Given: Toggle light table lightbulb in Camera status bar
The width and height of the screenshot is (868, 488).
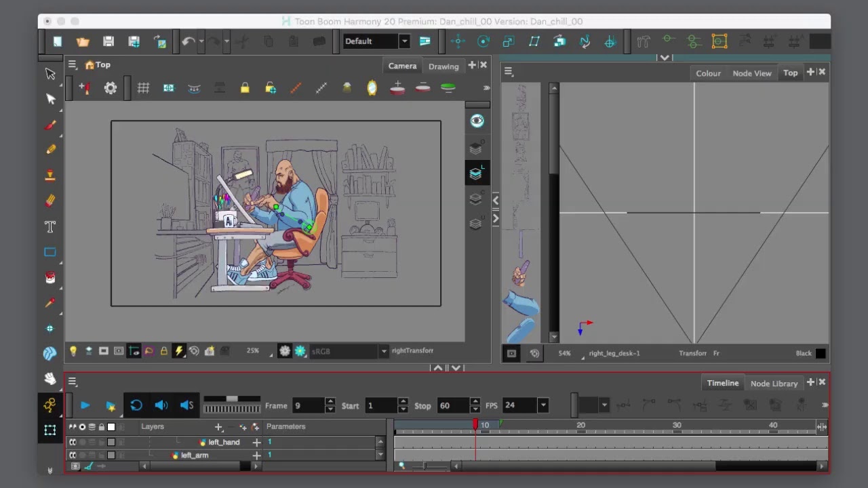Looking at the screenshot, I should pyautogui.click(x=73, y=350).
